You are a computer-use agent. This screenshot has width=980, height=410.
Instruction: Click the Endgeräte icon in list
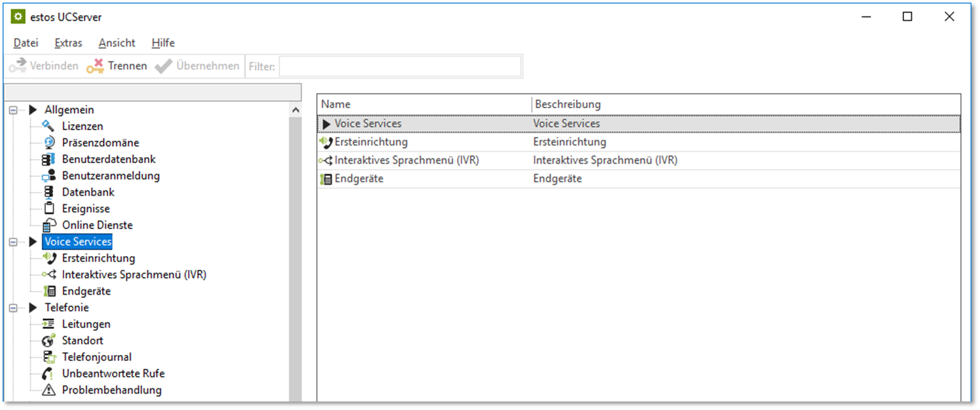click(x=326, y=179)
